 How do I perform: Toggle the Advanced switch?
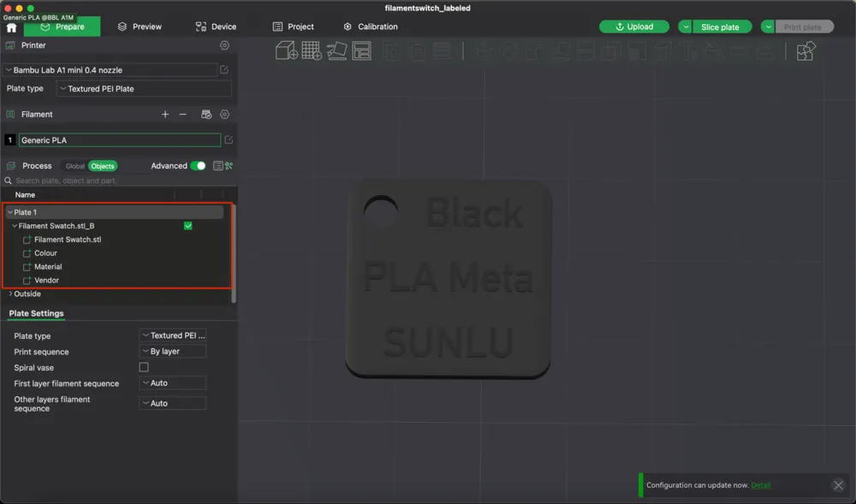(198, 166)
